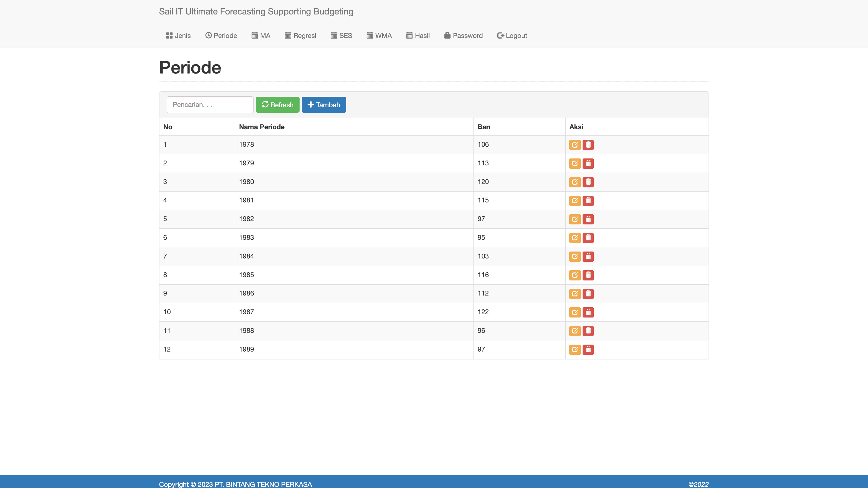The width and height of the screenshot is (868, 488).
Task: Delete the 1981 period row
Action: [588, 201]
